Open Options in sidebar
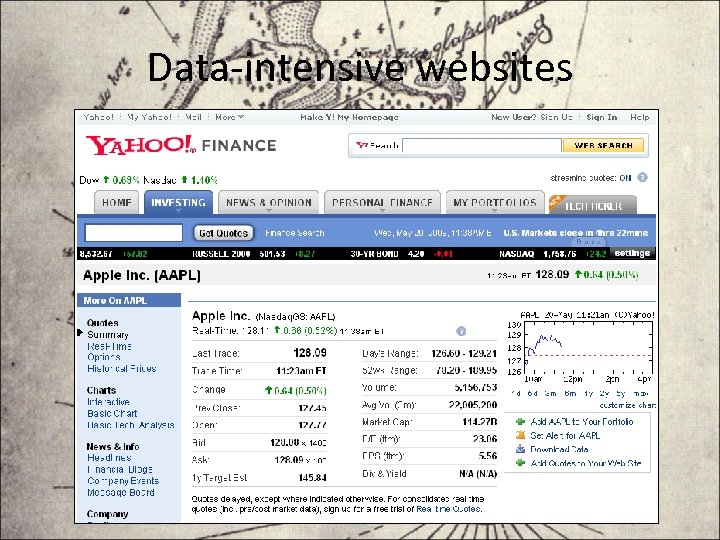The image size is (720, 540). (x=104, y=357)
